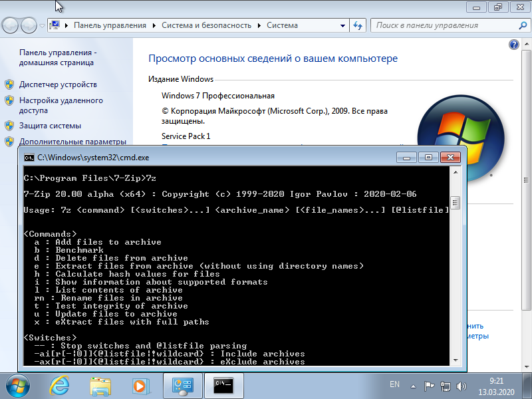The height and width of the screenshot is (399, 532).
Task: Click shield icon beside Настройка удаленного доступа
Action: pos(9,100)
